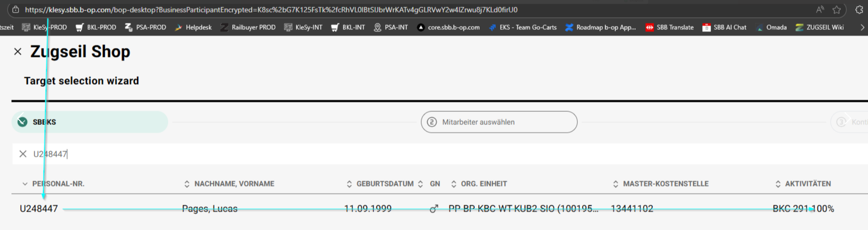Sort by Geburtsdatum column
Screen dimensions: 868x230
[x=385, y=184]
